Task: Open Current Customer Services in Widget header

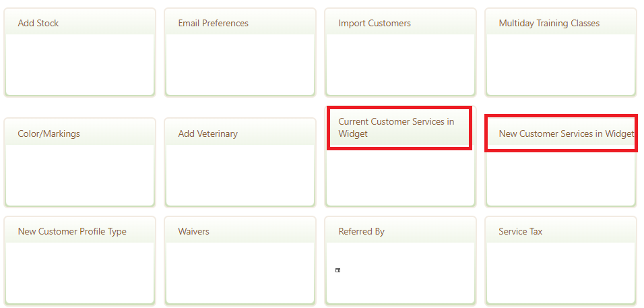Action: point(399,128)
